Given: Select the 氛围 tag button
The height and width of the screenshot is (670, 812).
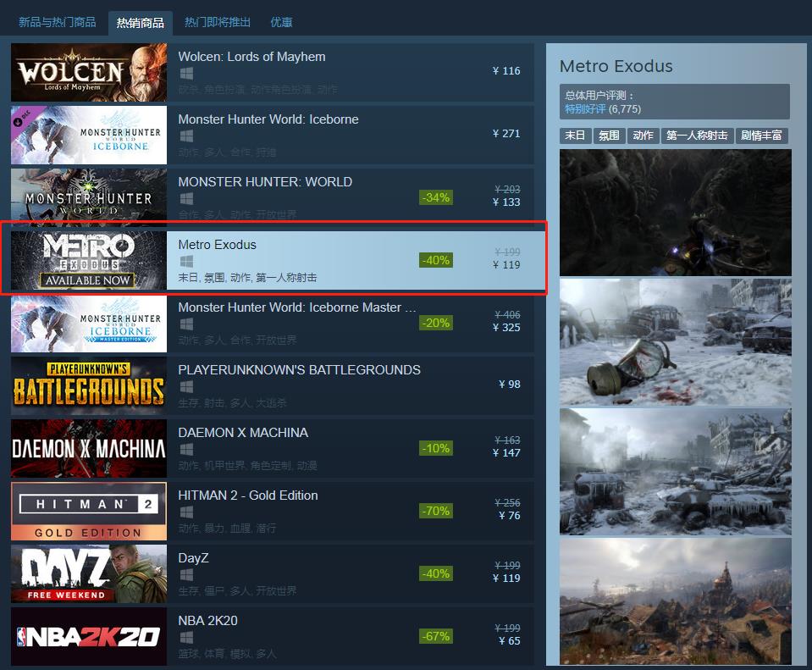Looking at the screenshot, I should (610, 136).
